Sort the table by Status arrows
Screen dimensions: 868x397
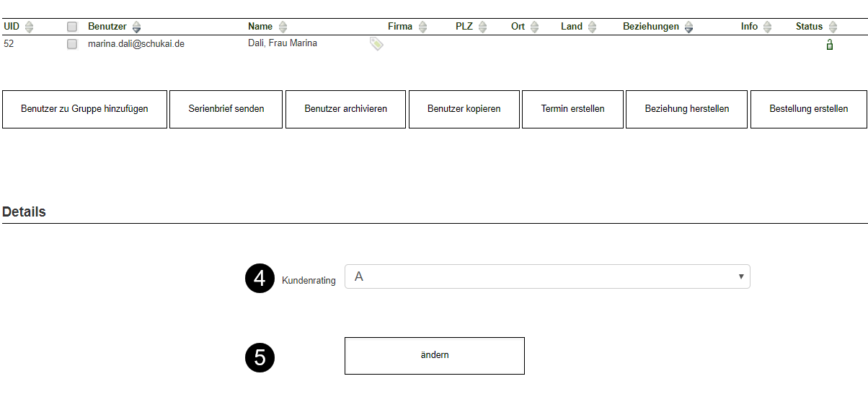tap(833, 27)
